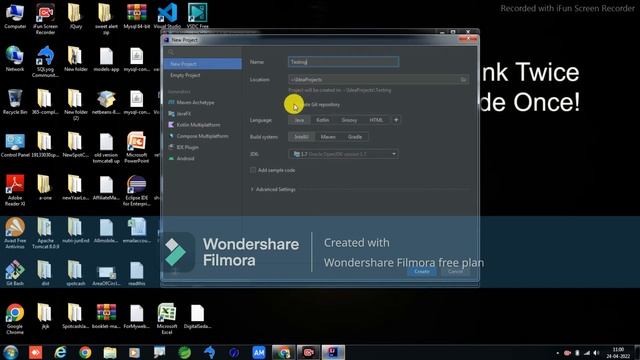The image size is (640, 360).
Task: Switch to IntelliJ IDEA taskbar button
Action: (x=333, y=352)
